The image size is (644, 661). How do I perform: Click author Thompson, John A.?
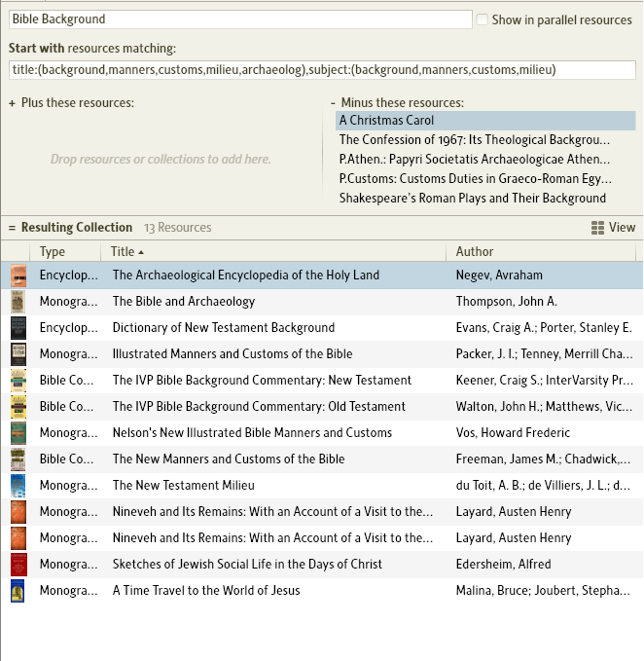[506, 302]
